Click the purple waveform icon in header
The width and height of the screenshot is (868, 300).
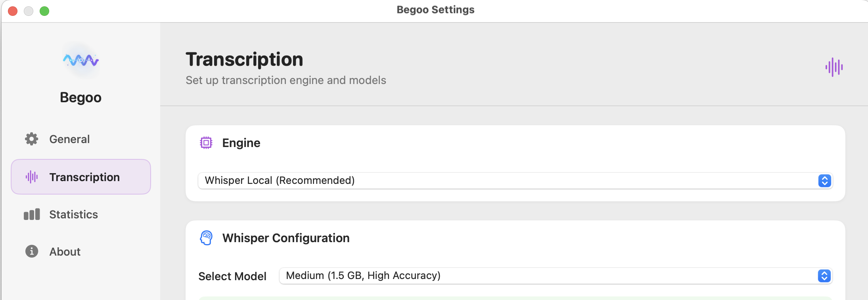click(834, 67)
